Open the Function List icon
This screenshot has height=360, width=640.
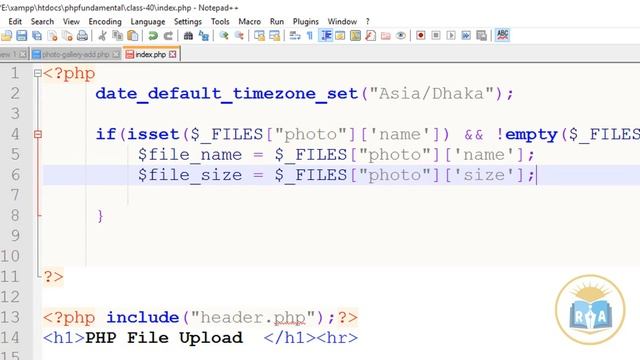coord(371,36)
